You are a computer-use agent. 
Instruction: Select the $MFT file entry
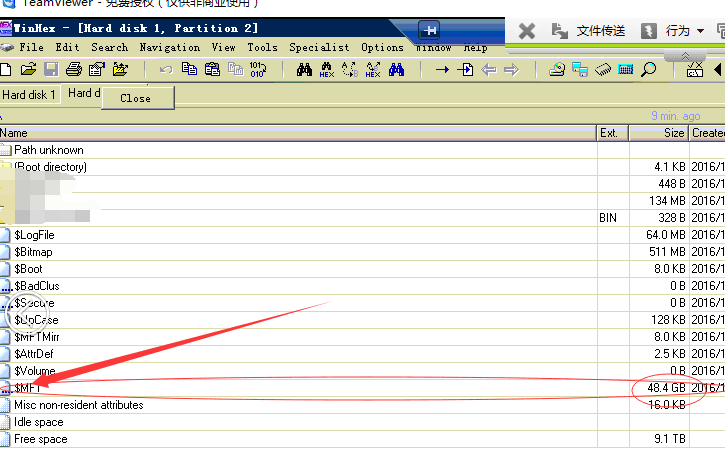point(26,388)
